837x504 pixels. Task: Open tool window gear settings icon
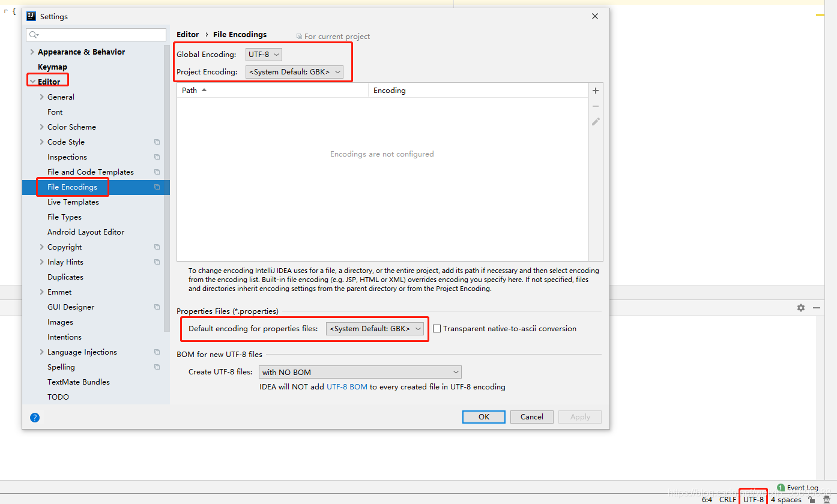[x=801, y=307]
